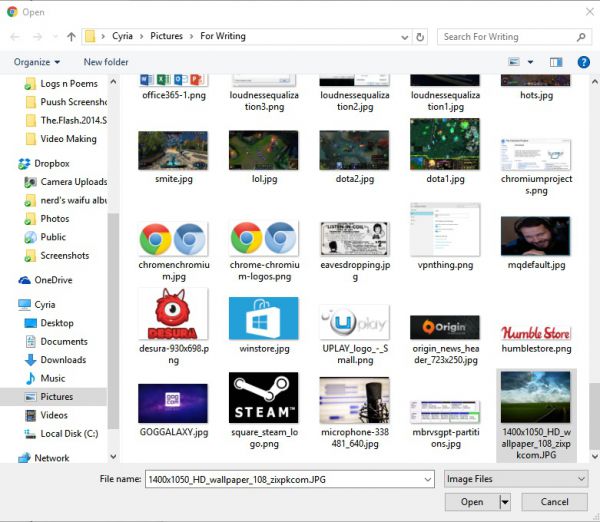This screenshot has height=522, width=600.
Task: Click the Open button
Action: (472, 502)
